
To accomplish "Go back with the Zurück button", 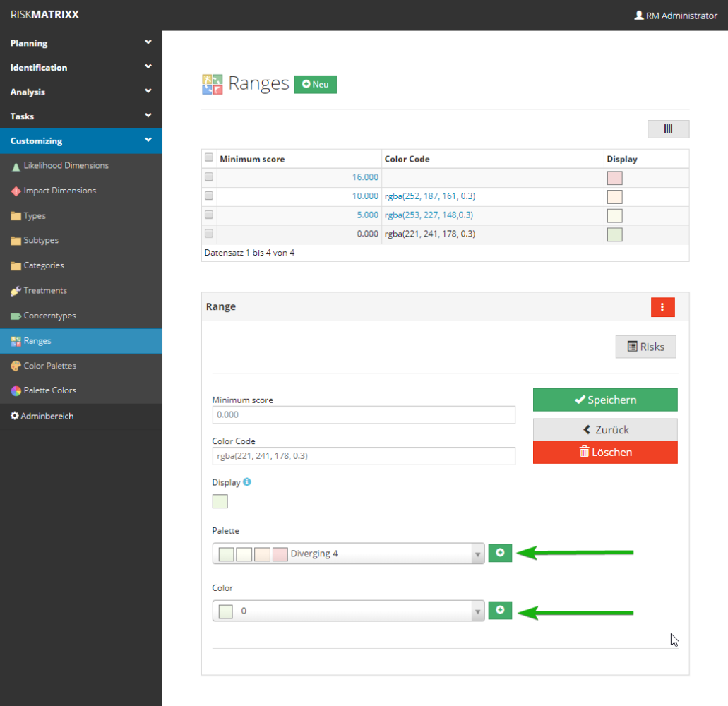I will tap(605, 430).
